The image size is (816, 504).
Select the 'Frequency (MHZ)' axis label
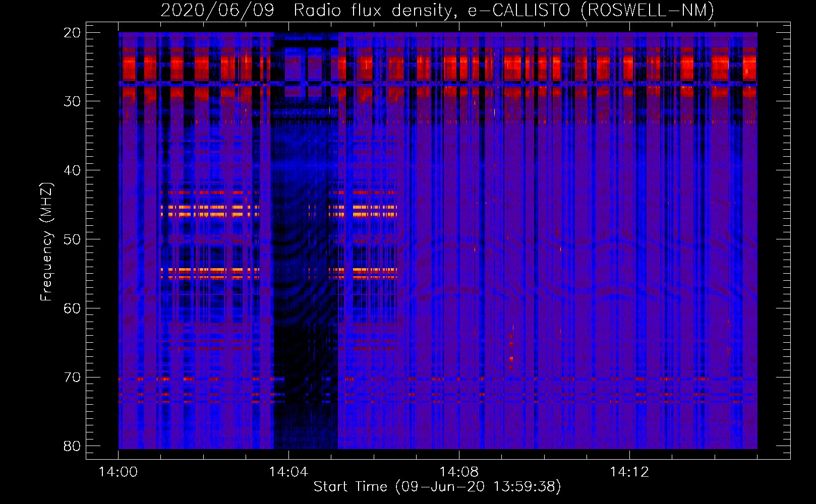pyautogui.click(x=46, y=242)
